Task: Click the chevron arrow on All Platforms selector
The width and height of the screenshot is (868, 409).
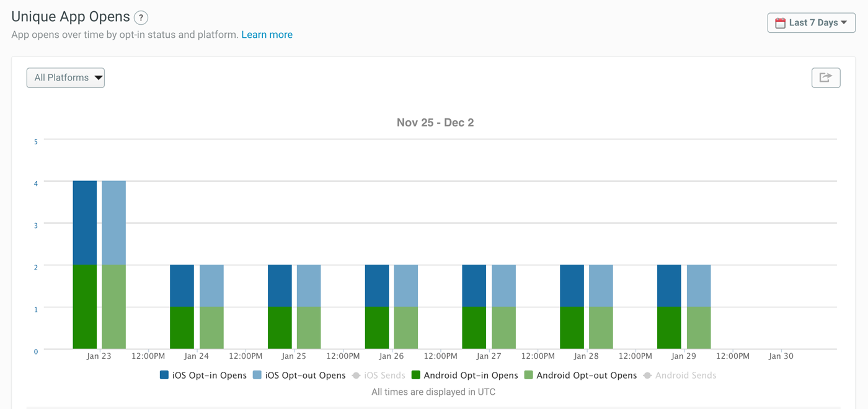Action: [x=99, y=77]
